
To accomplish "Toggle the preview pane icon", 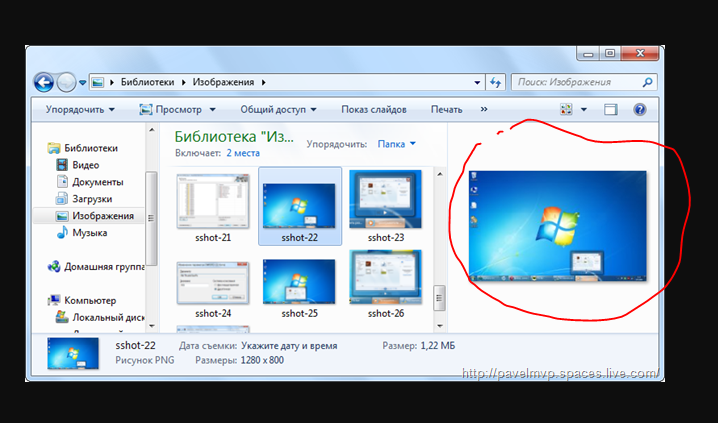I will [x=610, y=109].
